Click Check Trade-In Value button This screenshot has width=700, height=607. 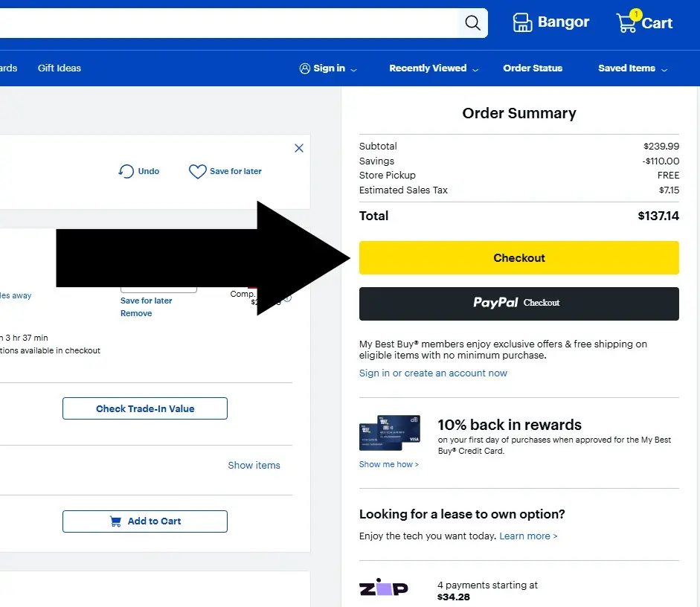[144, 408]
